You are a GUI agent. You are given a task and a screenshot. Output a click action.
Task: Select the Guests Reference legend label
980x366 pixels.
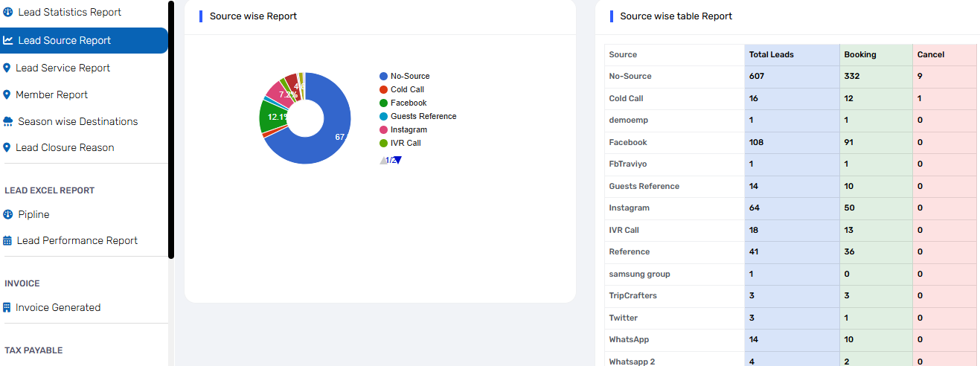tap(423, 116)
